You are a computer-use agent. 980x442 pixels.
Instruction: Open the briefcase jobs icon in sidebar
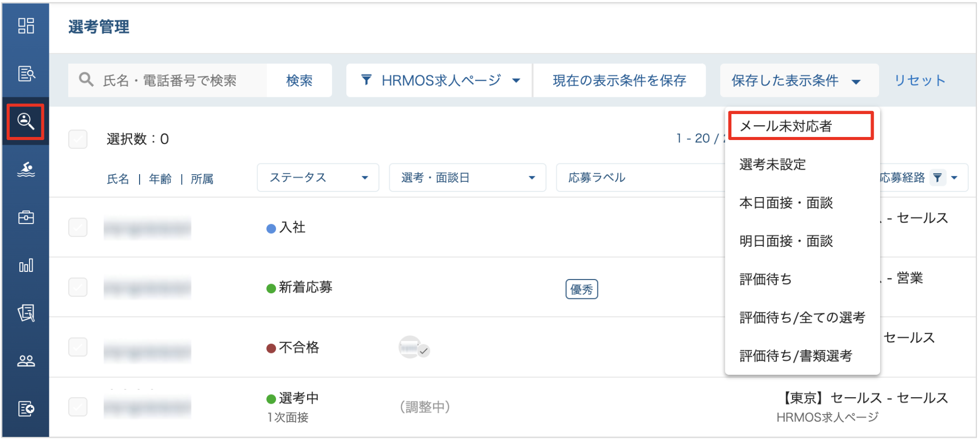[25, 217]
